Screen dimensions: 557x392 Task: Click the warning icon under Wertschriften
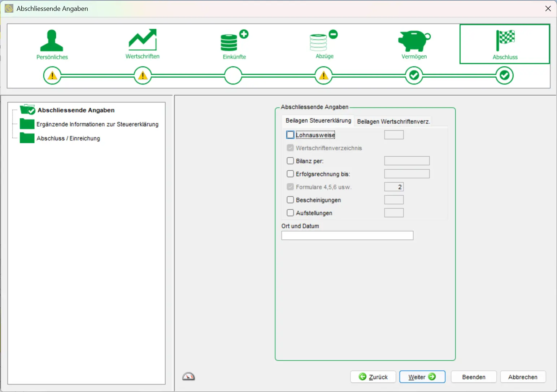142,75
